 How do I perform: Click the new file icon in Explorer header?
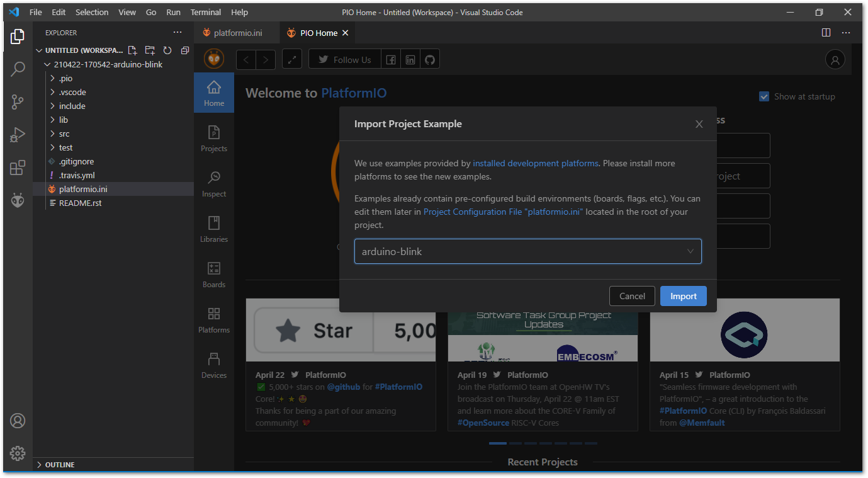tap(132, 50)
